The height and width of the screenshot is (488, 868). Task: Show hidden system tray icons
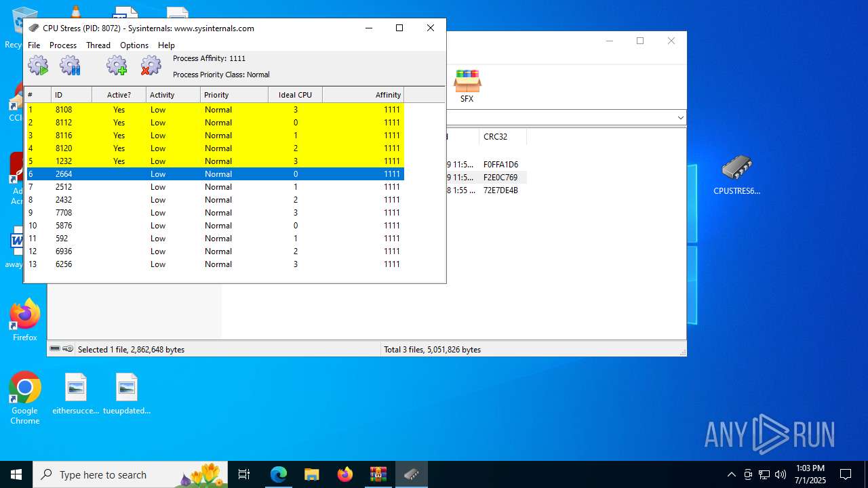click(x=731, y=474)
